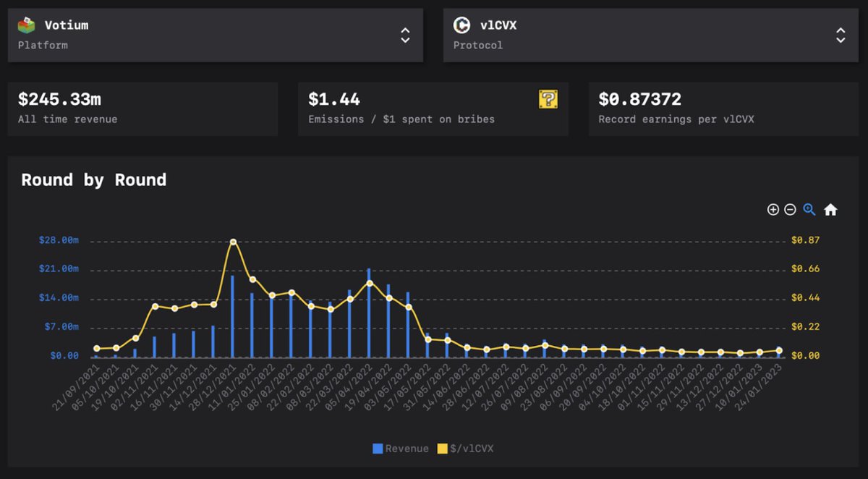Screen dimensions: 868x479
Task: Click the zoom out minus icon
Action: (x=790, y=210)
